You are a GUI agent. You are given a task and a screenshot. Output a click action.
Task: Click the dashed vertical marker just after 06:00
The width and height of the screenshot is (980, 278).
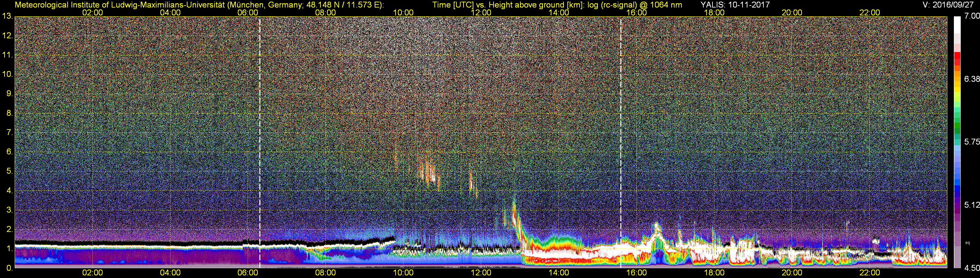pyautogui.click(x=260, y=142)
